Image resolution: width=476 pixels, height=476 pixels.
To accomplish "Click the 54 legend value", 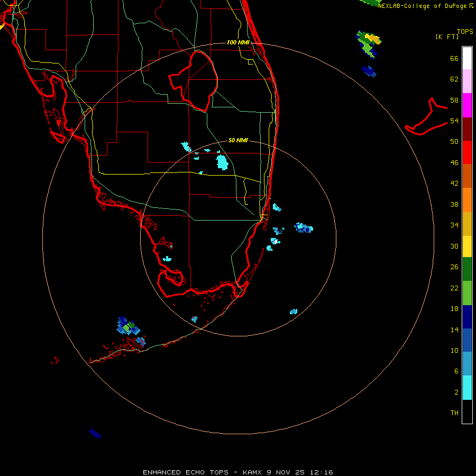I will point(454,121).
